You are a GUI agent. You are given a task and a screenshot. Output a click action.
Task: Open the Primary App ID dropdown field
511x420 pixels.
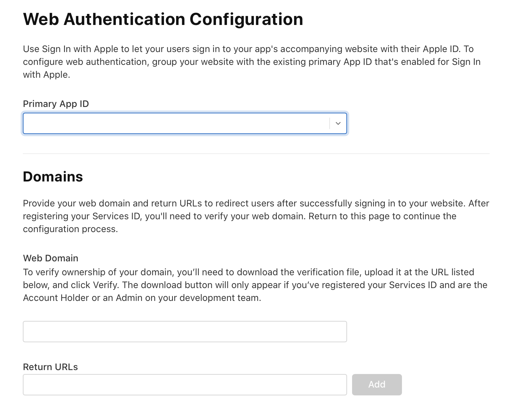pos(185,123)
